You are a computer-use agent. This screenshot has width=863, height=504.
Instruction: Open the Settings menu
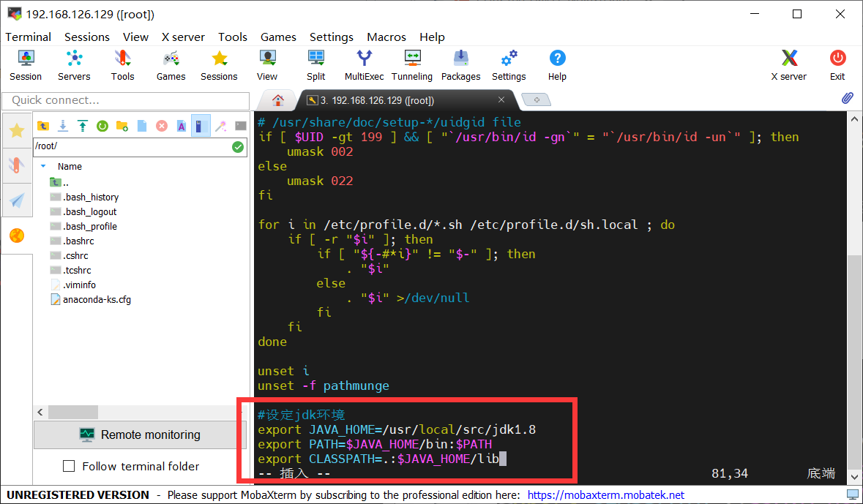click(332, 37)
